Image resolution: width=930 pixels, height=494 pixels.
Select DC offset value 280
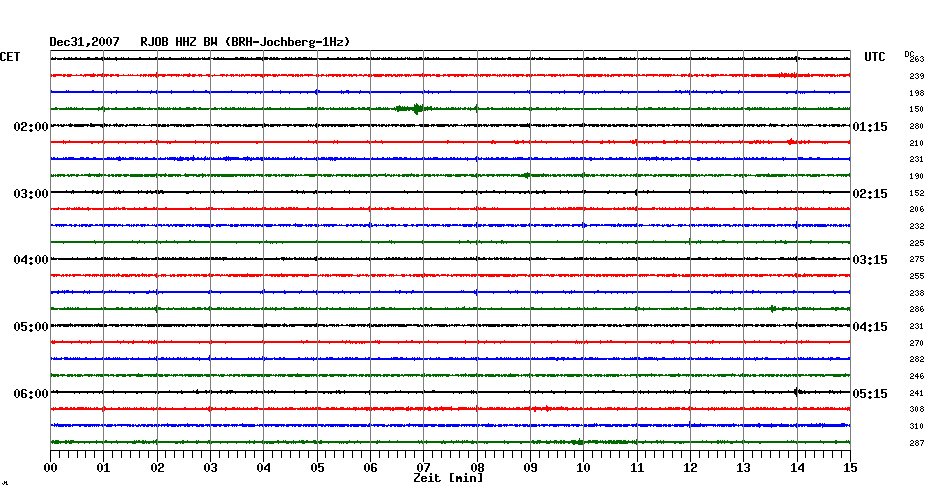[917, 126]
